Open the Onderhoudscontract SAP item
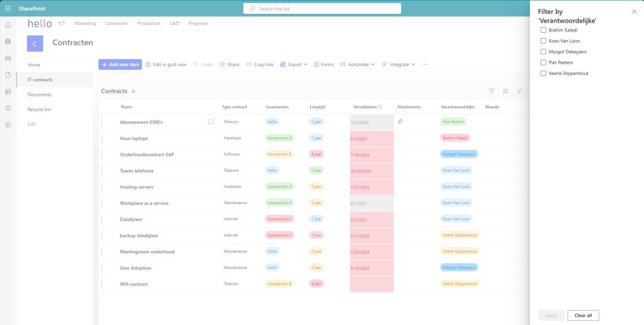Image resolution: width=644 pixels, height=325 pixels. point(147,155)
